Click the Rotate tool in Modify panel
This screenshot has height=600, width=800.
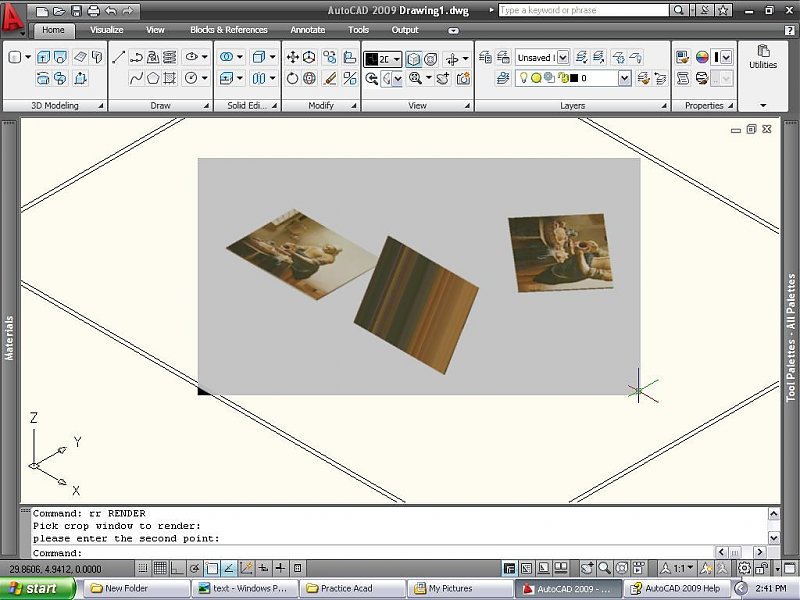click(293, 78)
